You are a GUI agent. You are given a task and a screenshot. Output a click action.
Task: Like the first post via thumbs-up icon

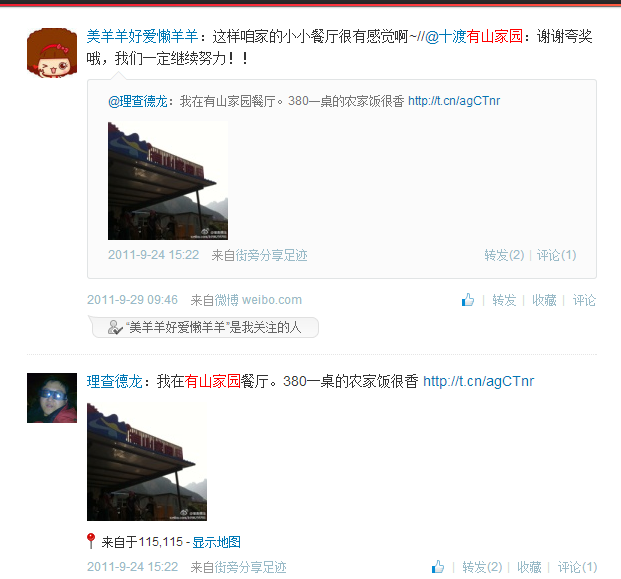point(468,300)
